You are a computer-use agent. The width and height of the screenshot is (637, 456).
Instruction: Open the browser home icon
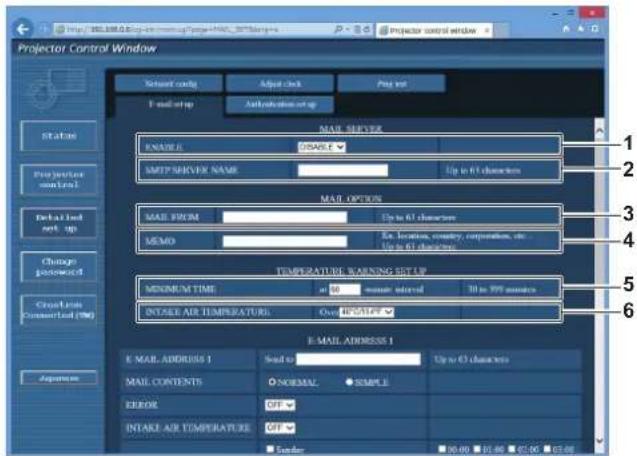point(566,28)
